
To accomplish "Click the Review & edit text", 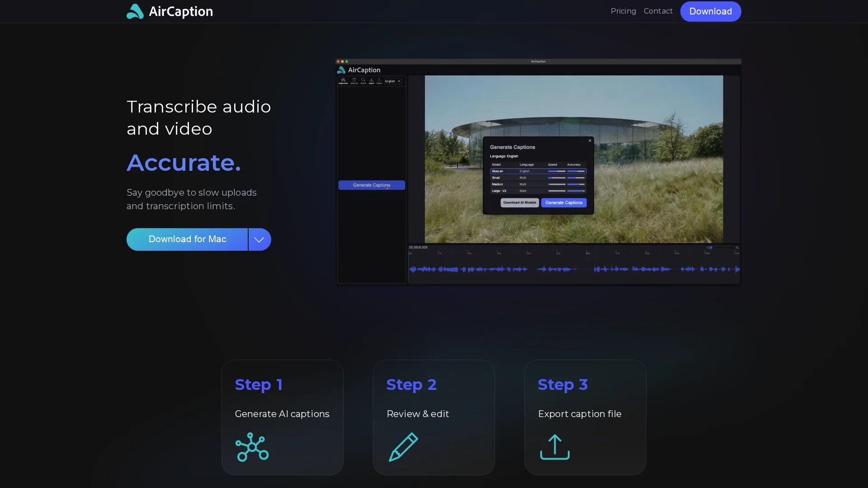I will point(418,414).
